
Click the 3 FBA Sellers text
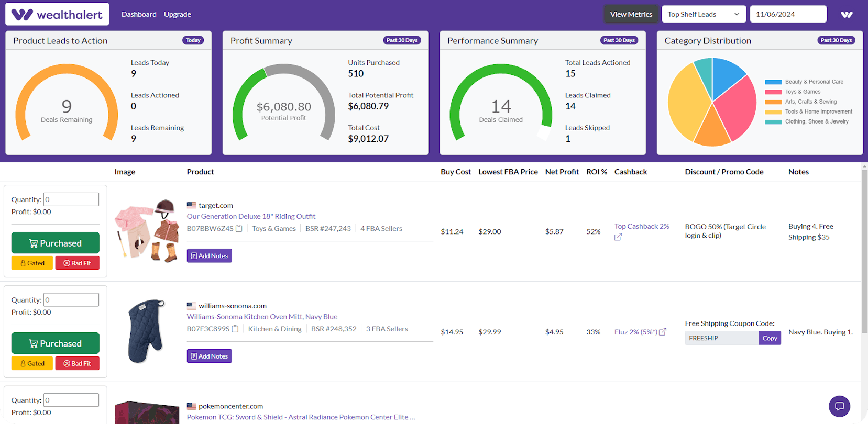387,329
